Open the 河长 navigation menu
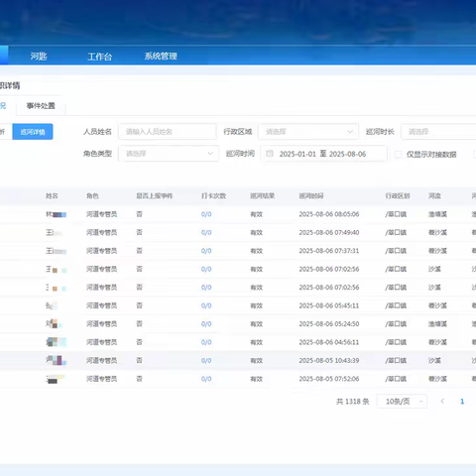Viewport: 476px width, 476px height. [39, 57]
